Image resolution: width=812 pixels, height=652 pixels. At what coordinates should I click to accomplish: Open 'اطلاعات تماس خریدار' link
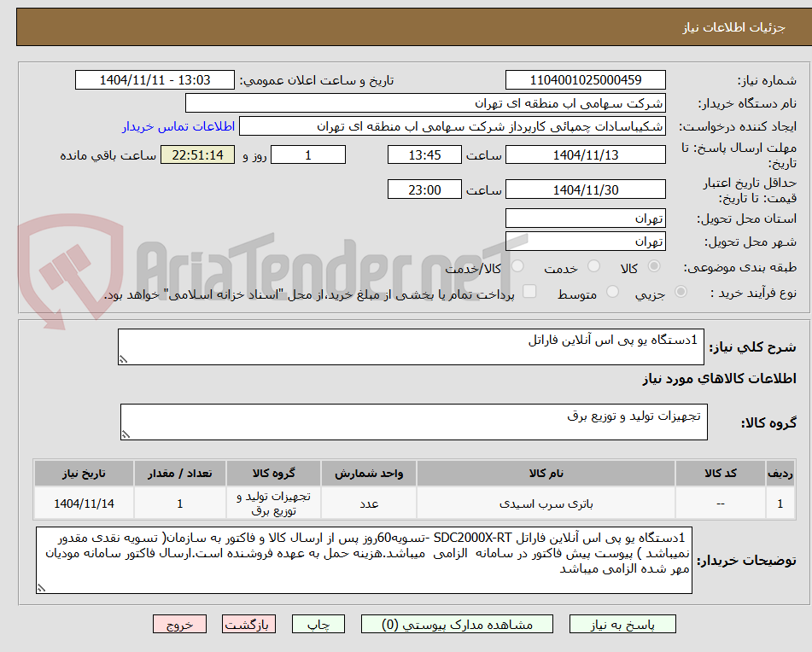[x=178, y=126]
